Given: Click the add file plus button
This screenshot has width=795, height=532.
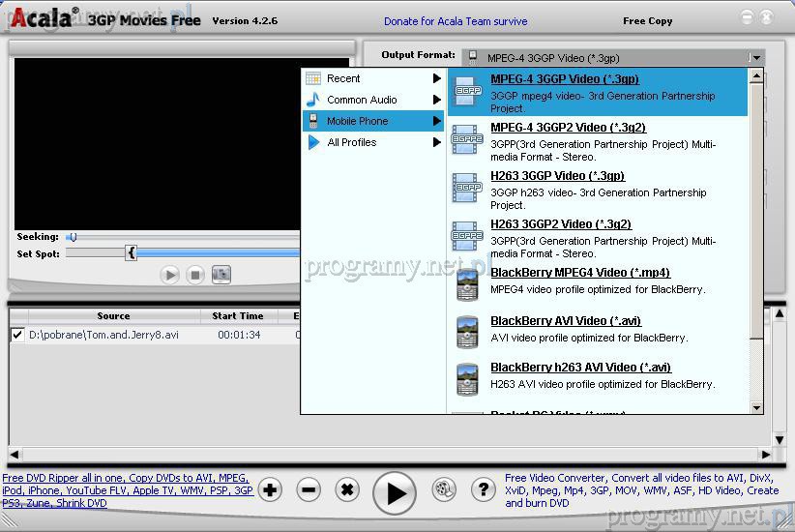Looking at the screenshot, I should (x=271, y=490).
